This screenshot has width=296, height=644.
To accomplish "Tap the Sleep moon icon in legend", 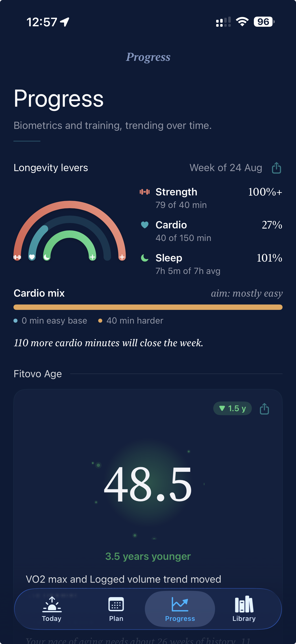I will [144, 258].
